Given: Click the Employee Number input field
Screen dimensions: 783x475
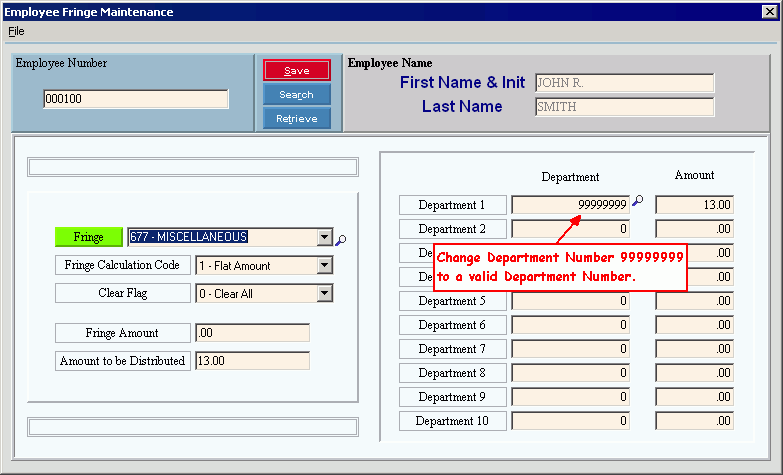Looking at the screenshot, I should (x=136, y=99).
